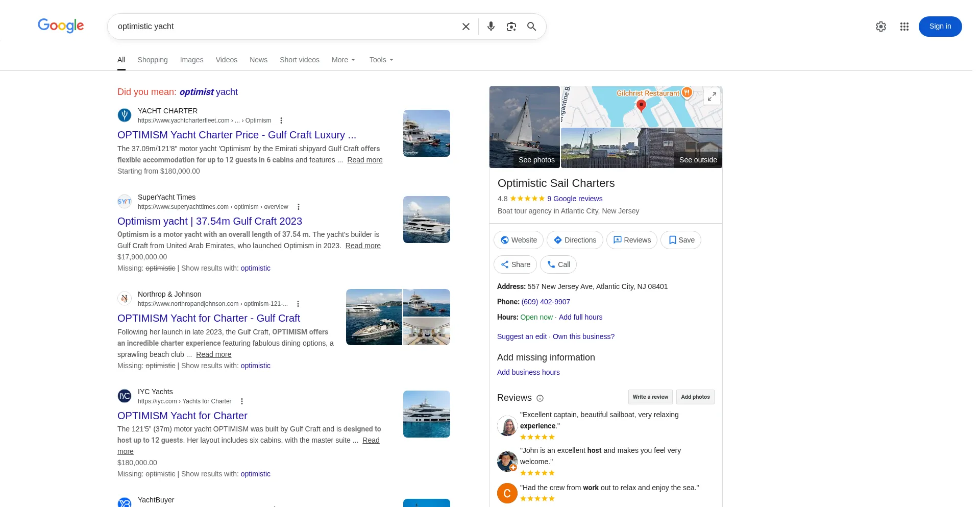Open the Tools dropdown
The image size is (980, 507).
pyautogui.click(x=381, y=60)
